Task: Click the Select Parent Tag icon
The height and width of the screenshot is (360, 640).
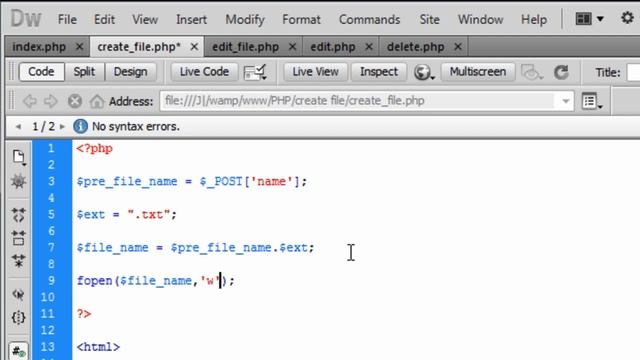Action: [18, 294]
